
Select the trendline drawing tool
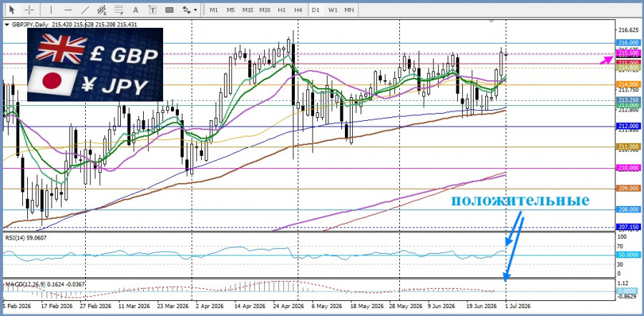[x=85, y=9]
